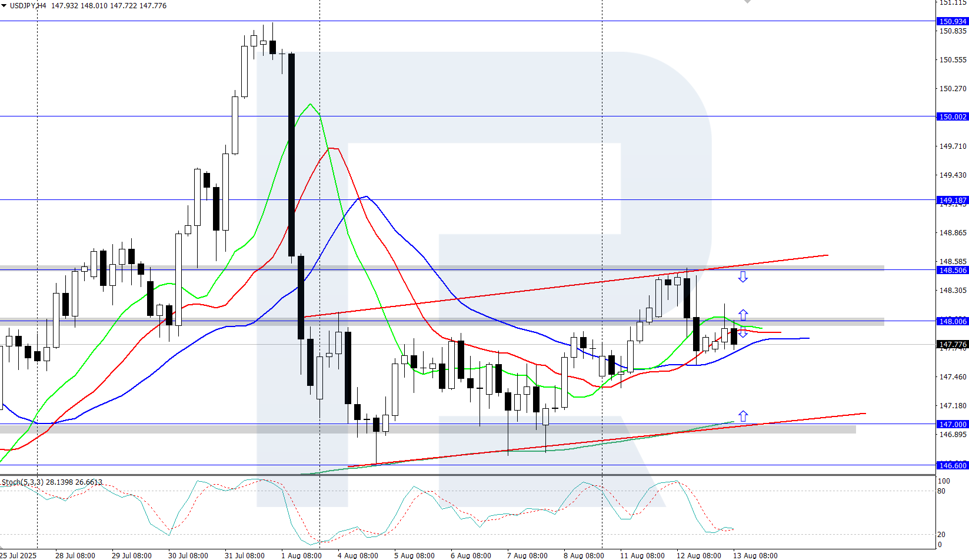
Task: Click the 146.600 price level label
Action: pos(952,465)
